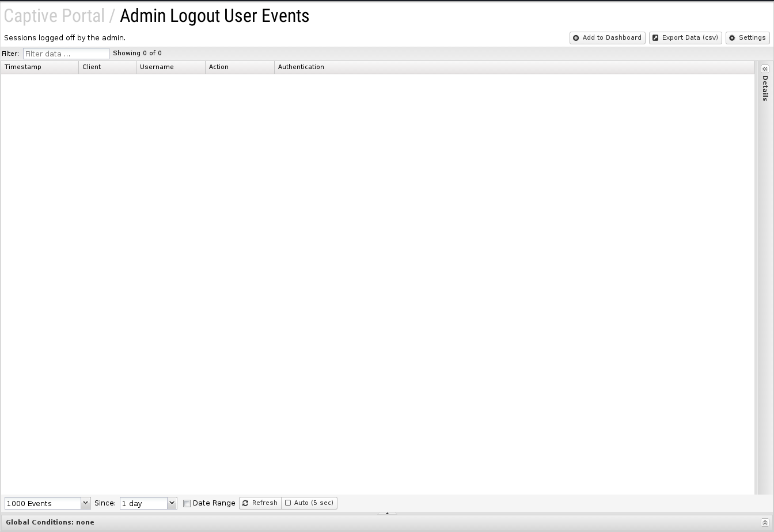Toggle Auto (5 sec) refresh checkbox

[288, 503]
